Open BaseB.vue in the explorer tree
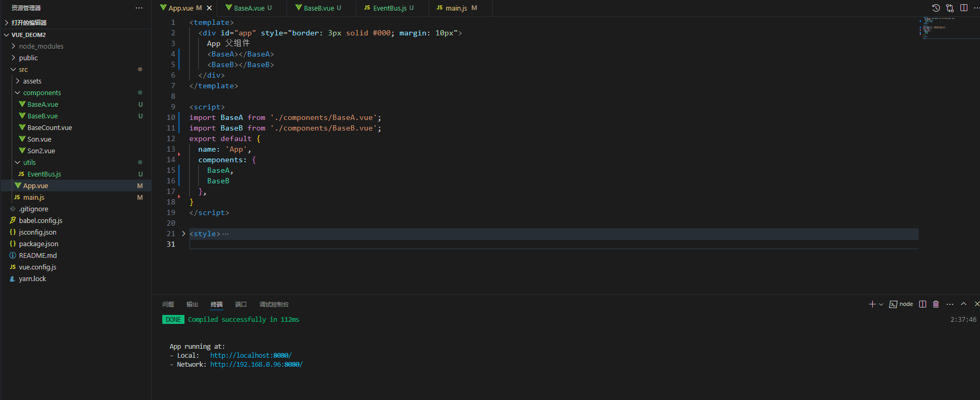Image resolution: width=980 pixels, height=400 pixels. (x=76, y=116)
